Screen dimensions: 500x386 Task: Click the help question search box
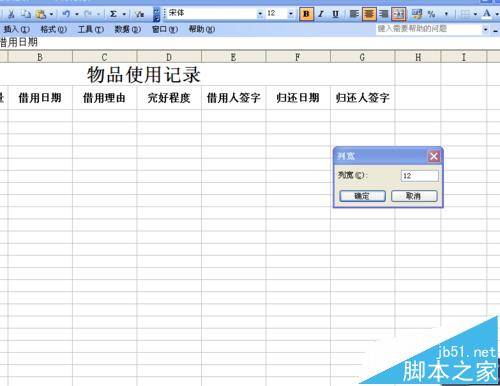429,29
